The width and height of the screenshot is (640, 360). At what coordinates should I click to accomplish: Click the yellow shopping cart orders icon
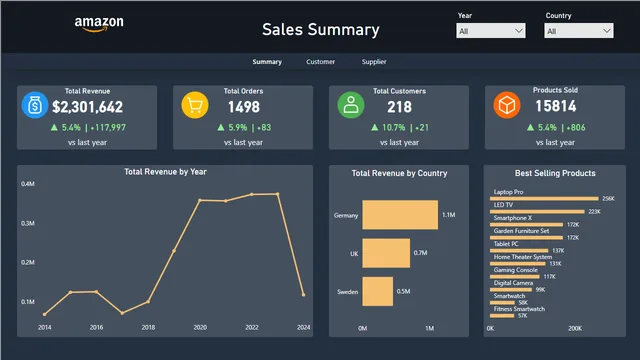click(x=195, y=105)
